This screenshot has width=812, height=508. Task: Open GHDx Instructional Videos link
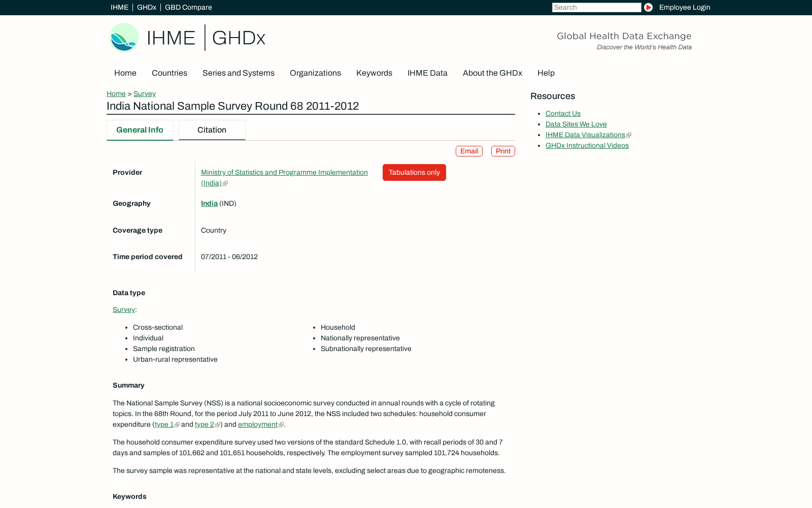tap(587, 145)
